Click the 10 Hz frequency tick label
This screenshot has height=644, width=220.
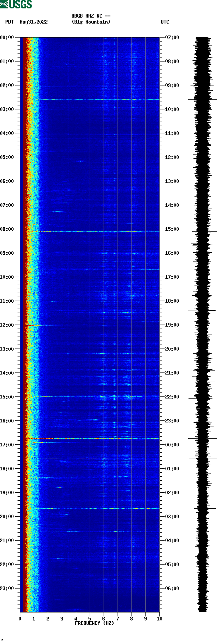[159, 619]
